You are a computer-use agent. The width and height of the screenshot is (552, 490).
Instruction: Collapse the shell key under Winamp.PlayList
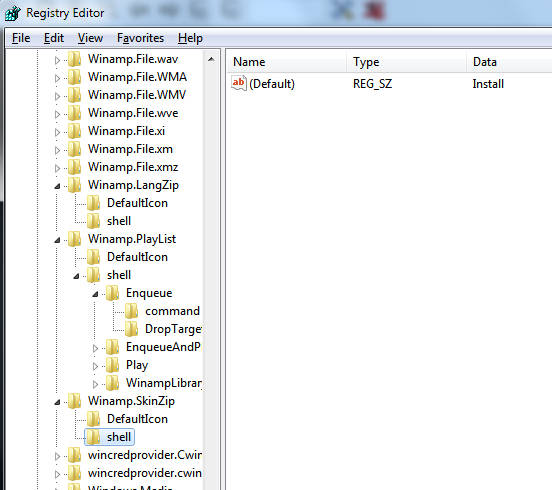76,276
